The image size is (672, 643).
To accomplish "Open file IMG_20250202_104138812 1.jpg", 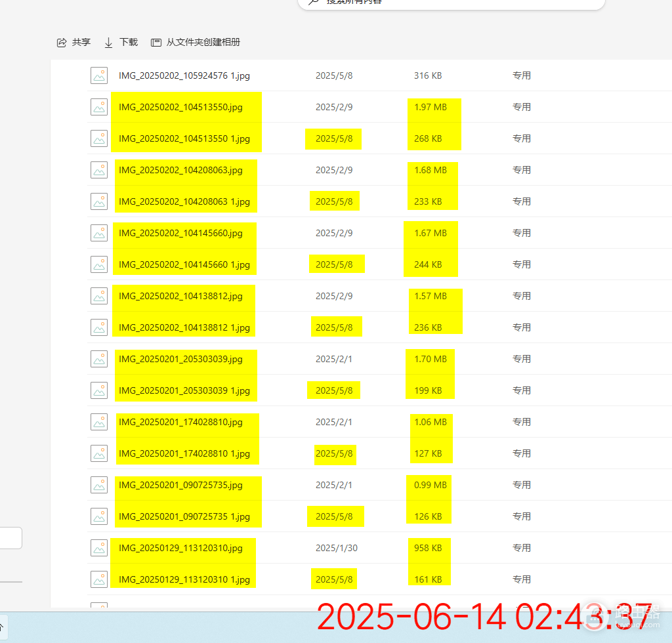I will pyautogui.click(x=184, y=327).
